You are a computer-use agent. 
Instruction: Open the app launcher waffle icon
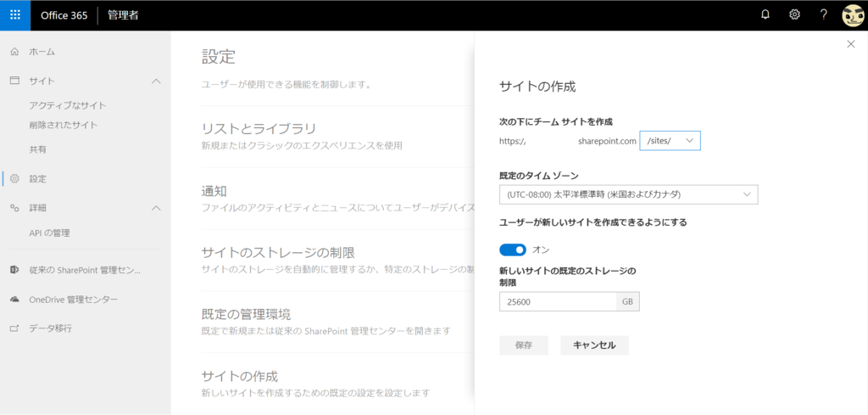(15, 15)
